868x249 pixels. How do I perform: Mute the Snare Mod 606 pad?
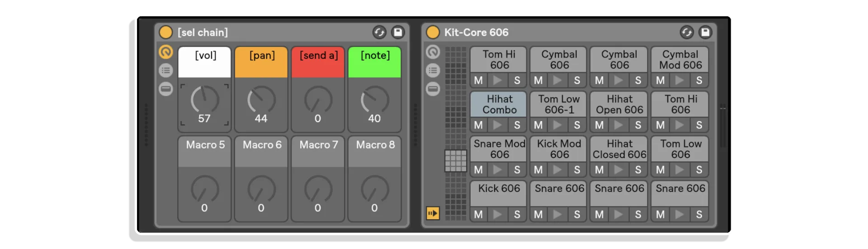click(478, 169)
